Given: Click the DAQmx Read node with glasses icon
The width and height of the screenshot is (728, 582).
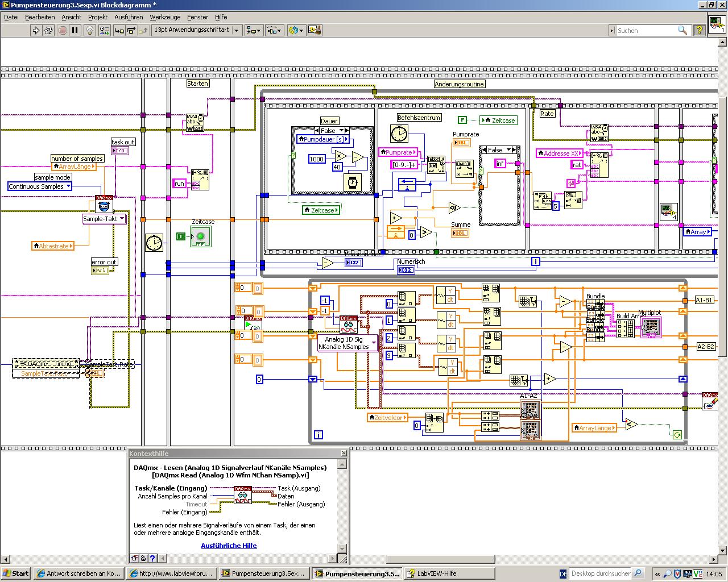Looking at the screenshot, I should click(x=349, y=325).
